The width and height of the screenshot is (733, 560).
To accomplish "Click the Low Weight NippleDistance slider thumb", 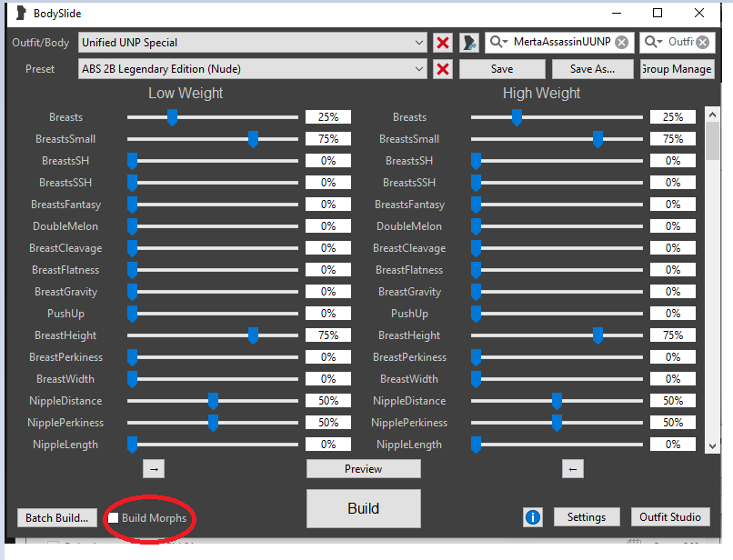I will point(213,401).
